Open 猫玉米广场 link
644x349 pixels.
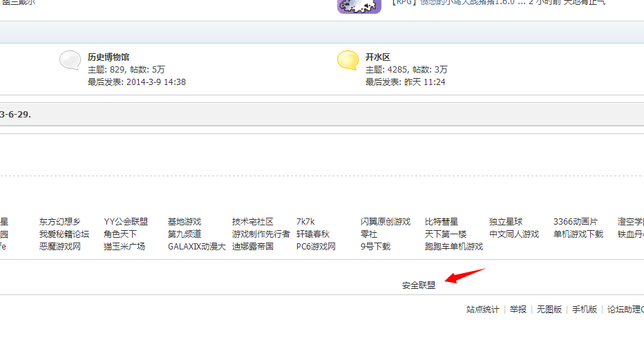tap(124, 247)
